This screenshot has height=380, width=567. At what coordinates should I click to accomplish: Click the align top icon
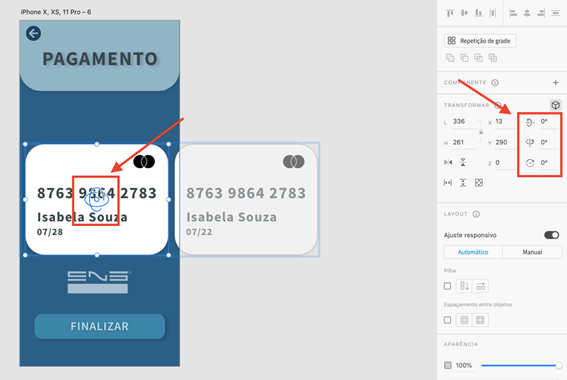[x=450, y=13]
